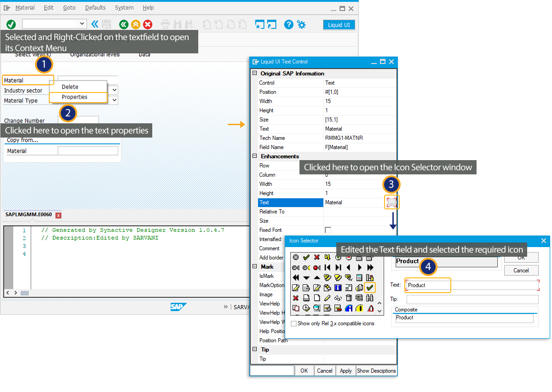
Task: Pick the rewind double arrow icon in Icon Selector
Action: click(x=296, y=277)
